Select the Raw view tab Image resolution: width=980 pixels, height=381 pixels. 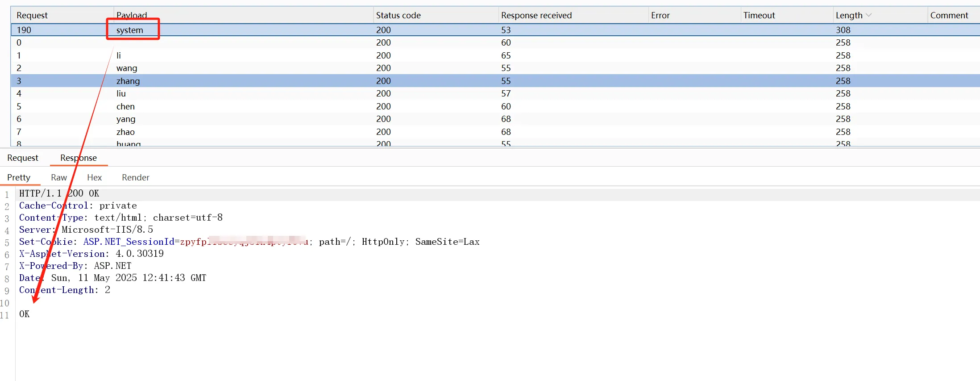[58, 177]
